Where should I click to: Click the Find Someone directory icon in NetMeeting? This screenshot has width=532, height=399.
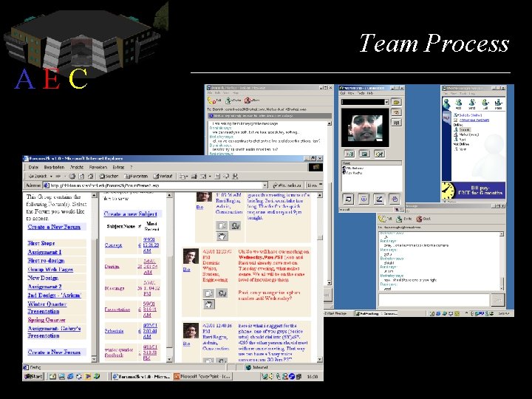pyautogui.click(x=396, y=123)
